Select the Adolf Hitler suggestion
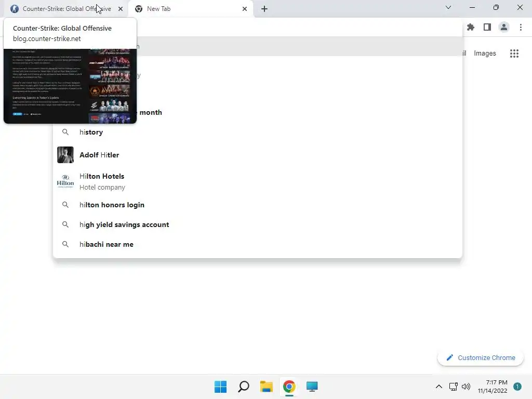Screen dimensions: 532x399 (x=258, y=155)
